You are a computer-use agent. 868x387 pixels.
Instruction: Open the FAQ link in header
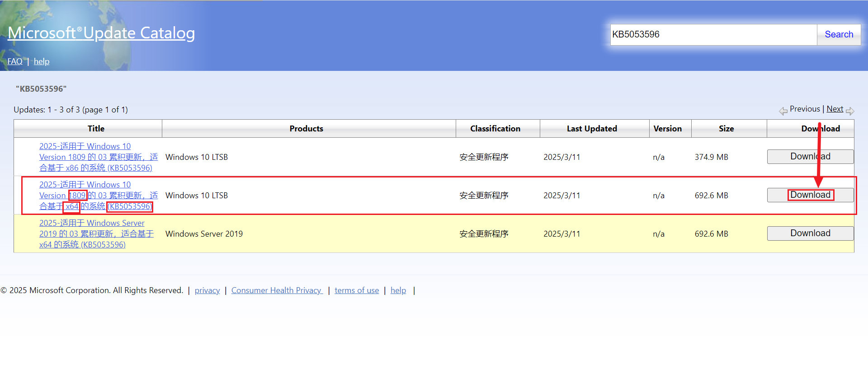coord(15,61)
